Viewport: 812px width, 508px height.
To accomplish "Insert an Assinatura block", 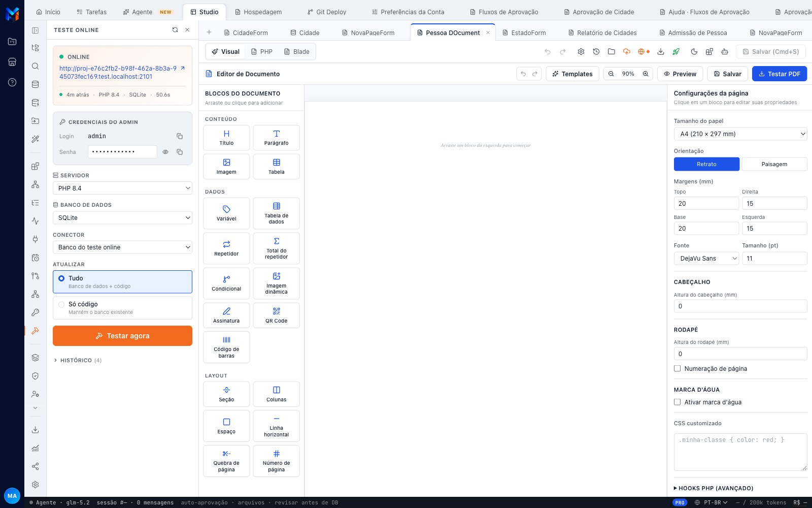I will click(x=226, y=315).
